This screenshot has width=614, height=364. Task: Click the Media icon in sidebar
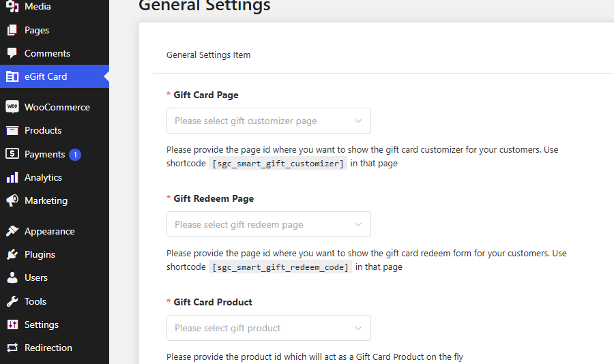point(12,7)
